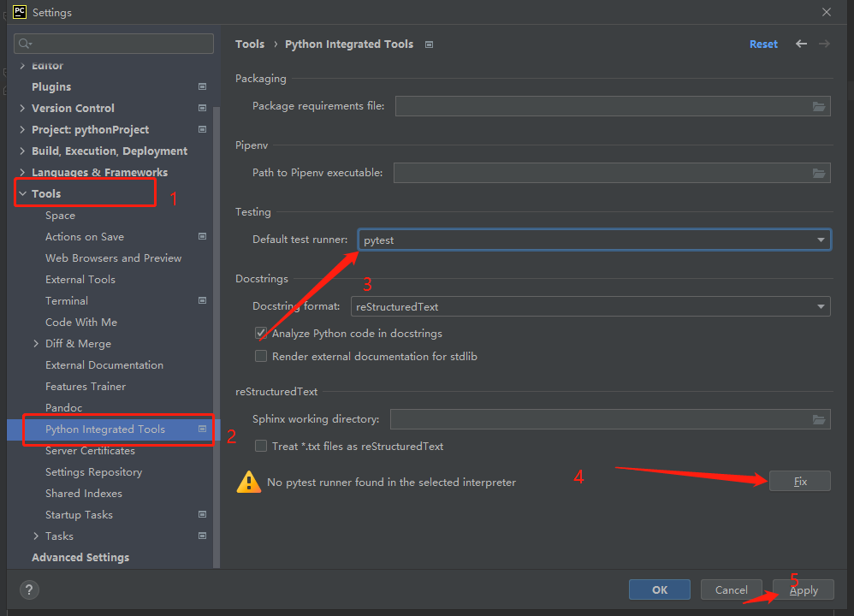Screen dimensions: 854x616
Task: Focus the settings search field
Action: (x=113, y=44)
